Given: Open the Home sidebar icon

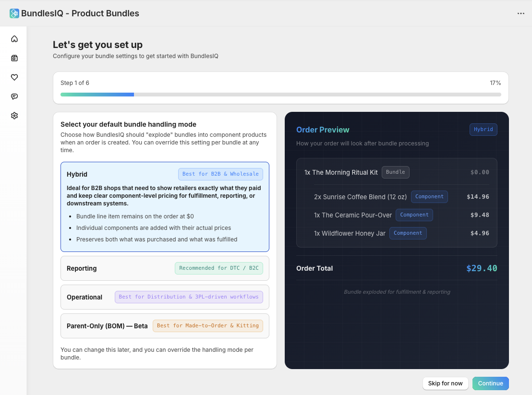Looking at the screenshot, I should pos(14,38).
